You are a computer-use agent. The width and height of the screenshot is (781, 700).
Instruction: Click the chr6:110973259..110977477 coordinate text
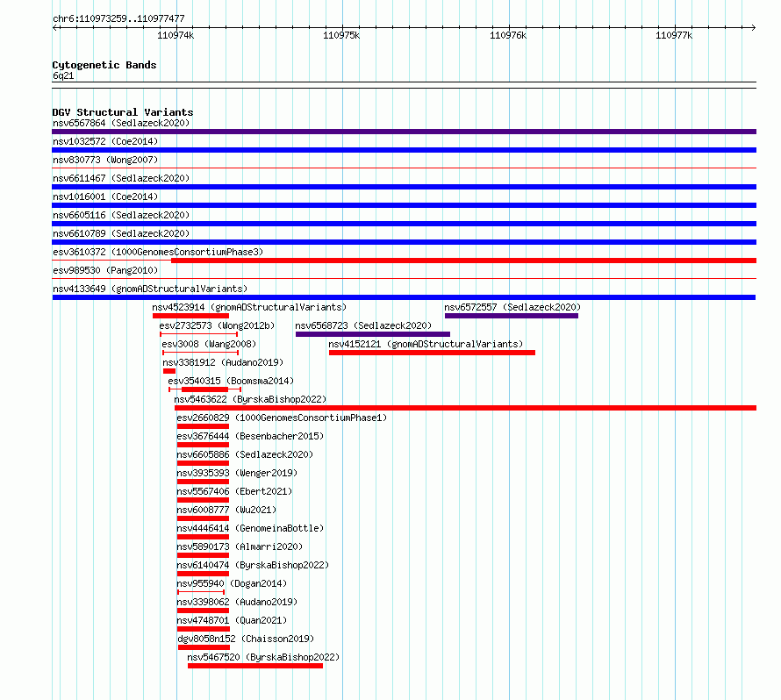[x=118, y=19]
